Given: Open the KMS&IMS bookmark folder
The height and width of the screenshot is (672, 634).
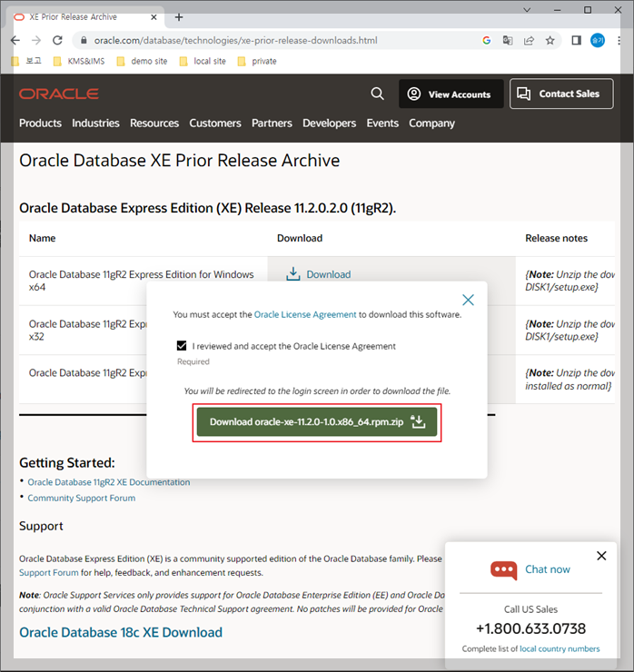Looking at the screenshot, I should pos(79,61).
